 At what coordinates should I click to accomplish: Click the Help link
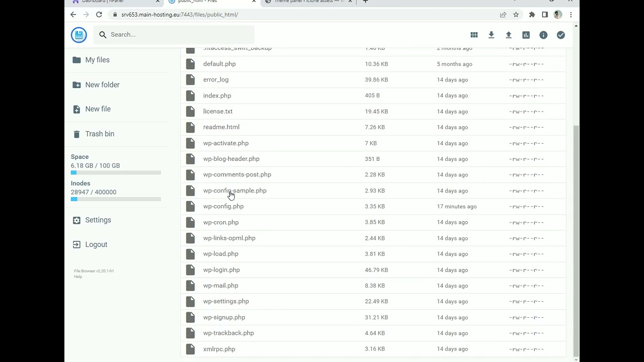(78, 277)
